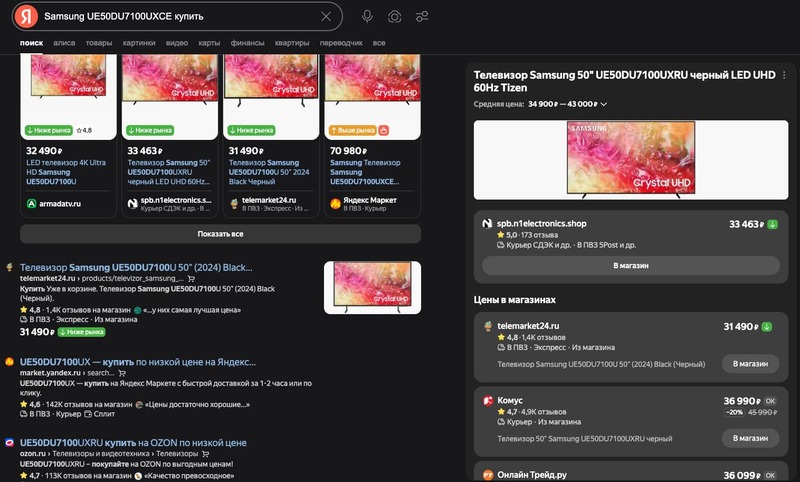Switch to the 'товары' tab
The image size is (800, 482).
pyautogui.click(x=99, y=43)
